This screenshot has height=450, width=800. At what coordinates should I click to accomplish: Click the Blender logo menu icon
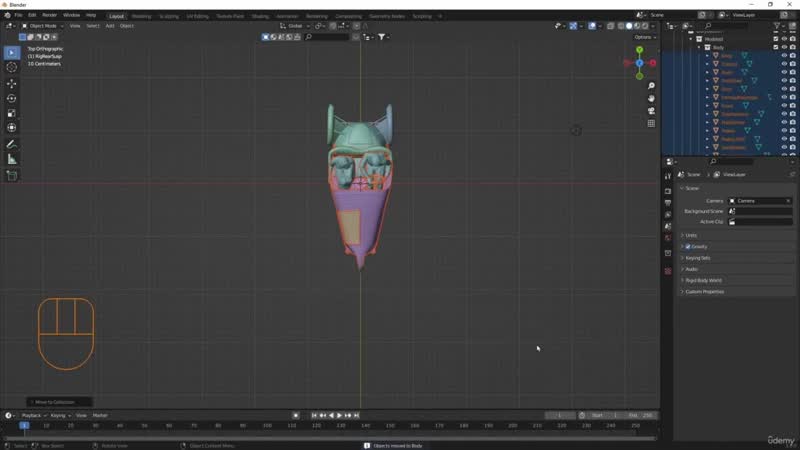[x=7, y=15]
